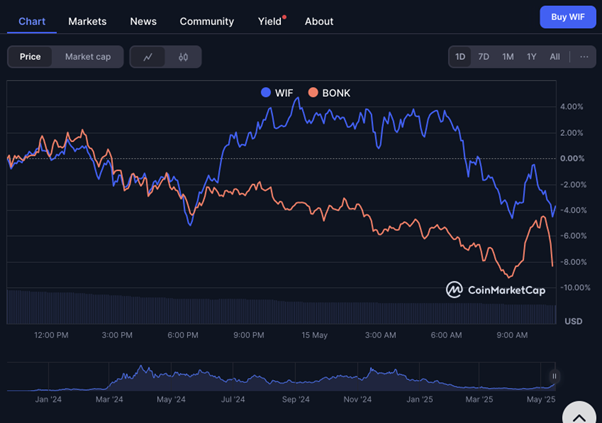Open the Yield tab
602x423 pixels.
[x=270, y=21]
